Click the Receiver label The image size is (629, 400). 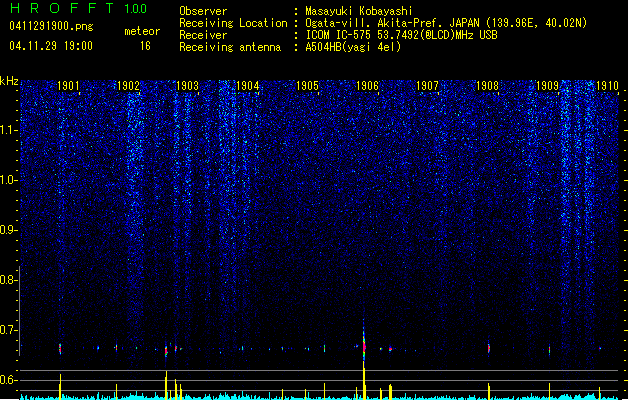(203, 35)
